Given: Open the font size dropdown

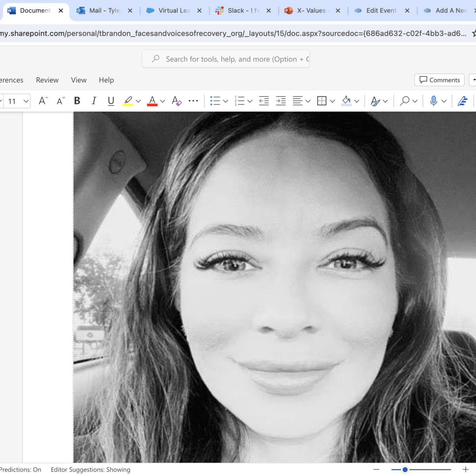Looking at the screenshot, I should pyautogui.click(x=26, y=101).
